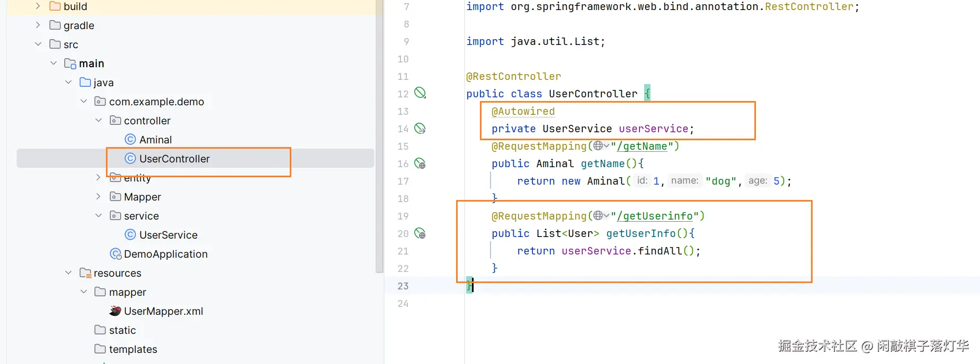Click the UserController class icon
The width and height of the screenshot is (980, 364).
point(130,158)
